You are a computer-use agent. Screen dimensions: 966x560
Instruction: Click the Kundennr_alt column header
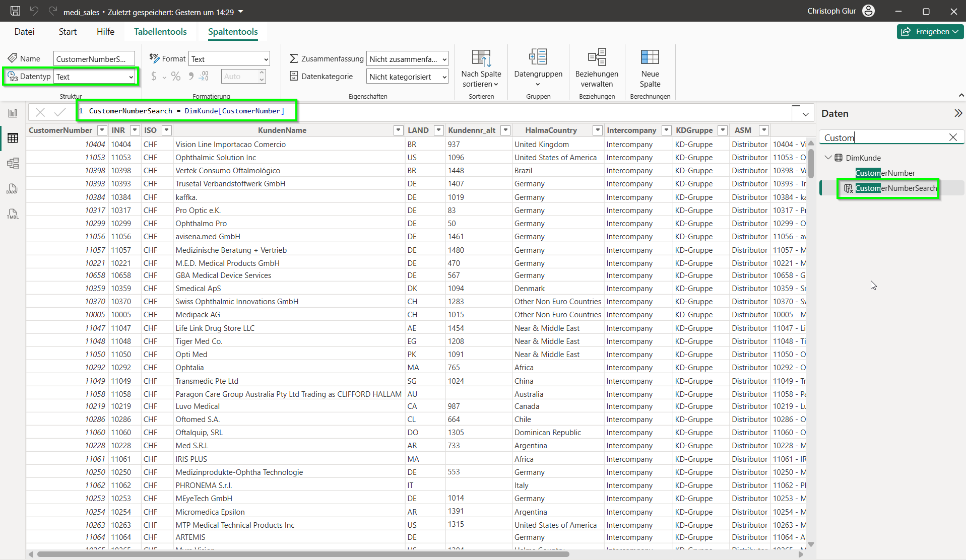point(472,130)
